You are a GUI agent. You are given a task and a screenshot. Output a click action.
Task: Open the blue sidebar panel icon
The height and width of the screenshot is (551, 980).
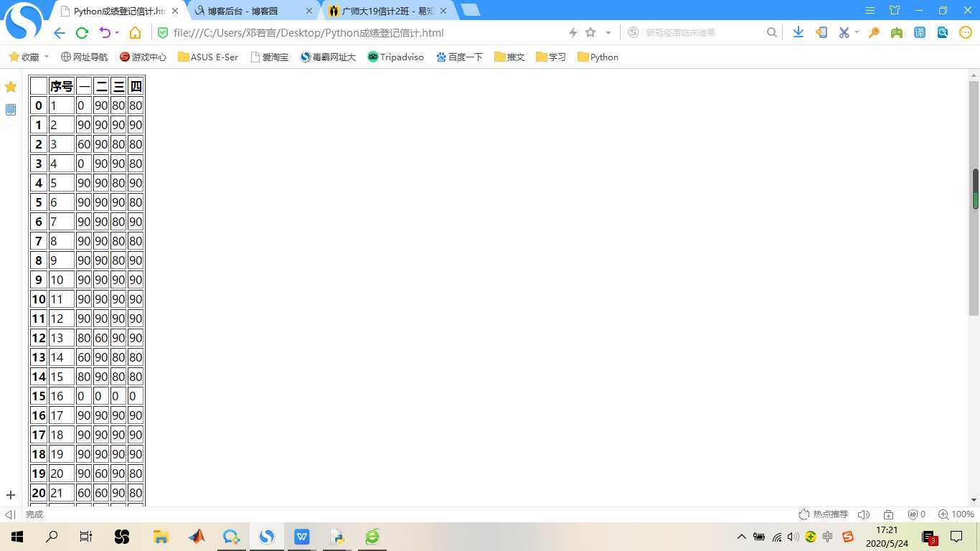click(x=11, y=110)
